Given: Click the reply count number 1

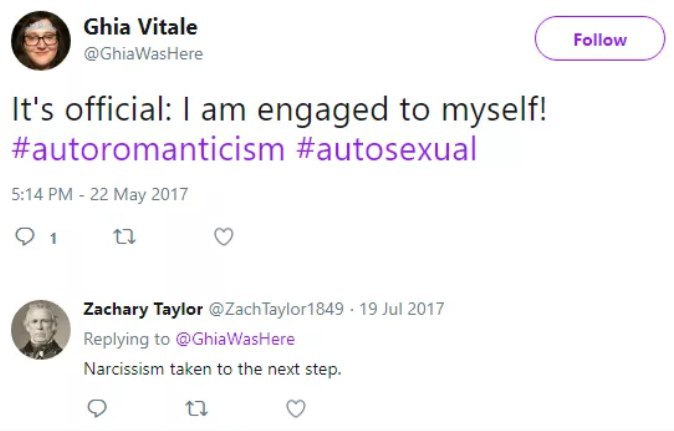Looking at the screenshot, I should click(53, 238).
